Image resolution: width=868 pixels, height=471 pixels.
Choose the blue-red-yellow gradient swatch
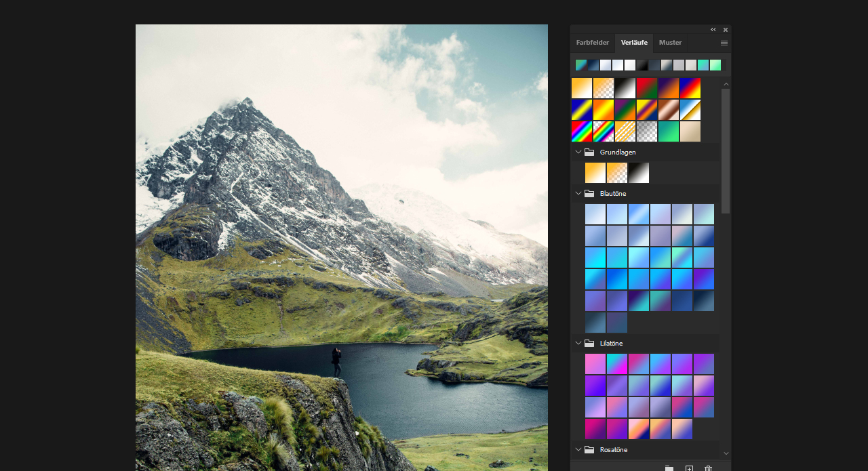690,88
